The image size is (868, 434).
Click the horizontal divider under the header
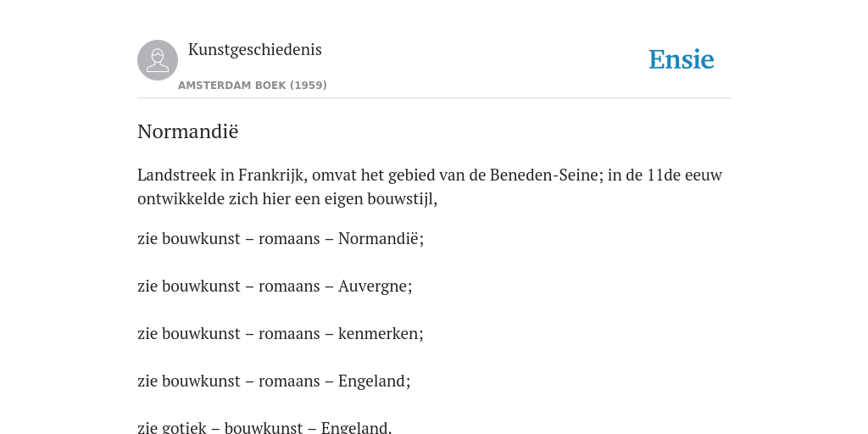click(434, 98)
